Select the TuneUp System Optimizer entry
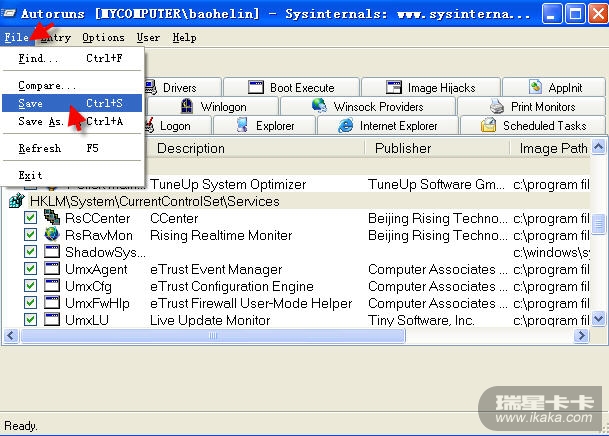 [228, 184]
